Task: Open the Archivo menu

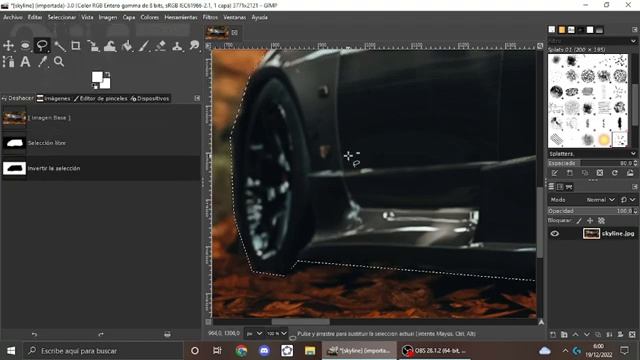Action: coord(13,17)
